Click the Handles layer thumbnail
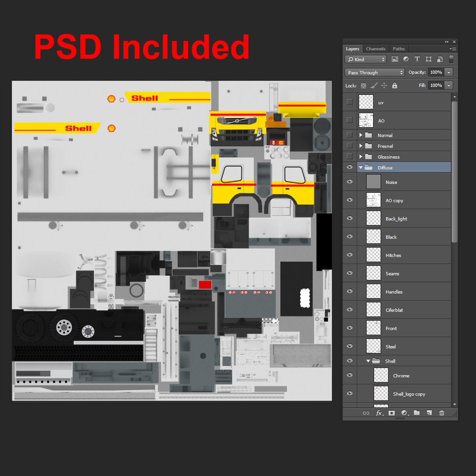 tap(373, 291)
